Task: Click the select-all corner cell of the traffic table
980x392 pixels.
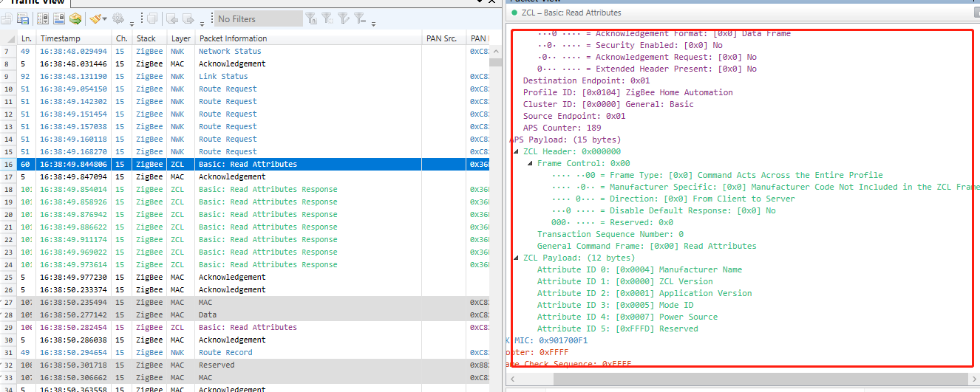Action: coord(8,38)
